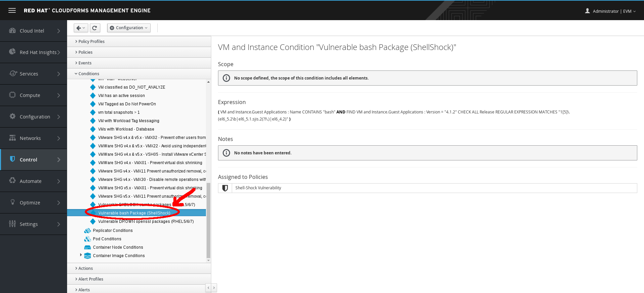
Task: Expand the Events accordion section
Action: pyautogui.click(x=139, y=63)
